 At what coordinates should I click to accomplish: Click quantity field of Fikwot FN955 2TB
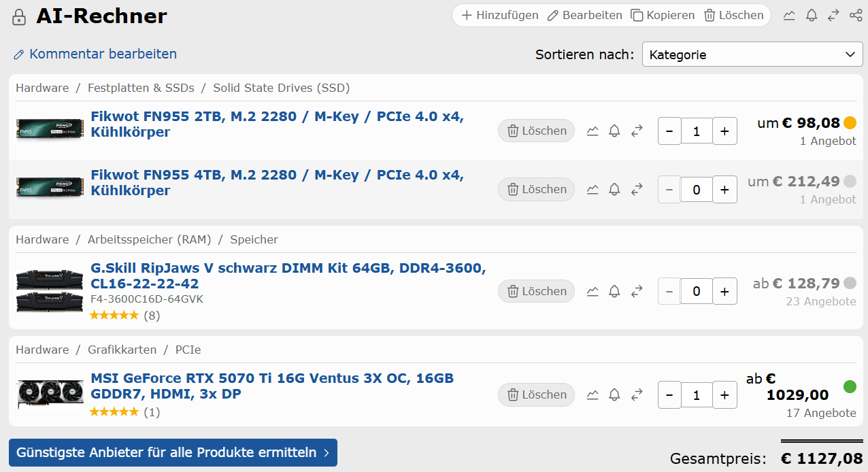point(697,131)
